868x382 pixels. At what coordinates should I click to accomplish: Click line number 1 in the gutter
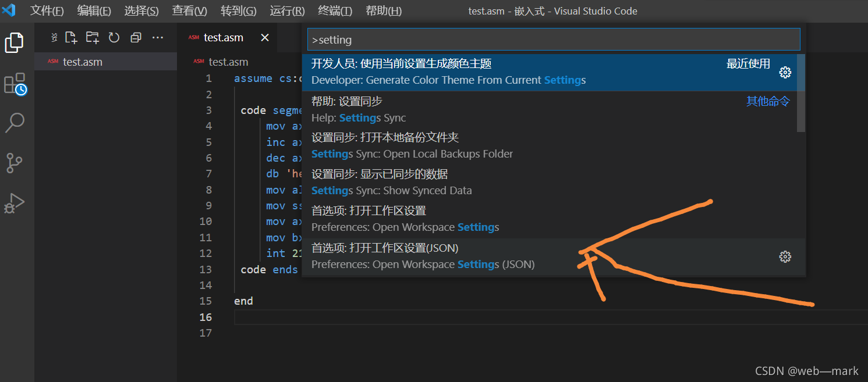pos(208,78)
